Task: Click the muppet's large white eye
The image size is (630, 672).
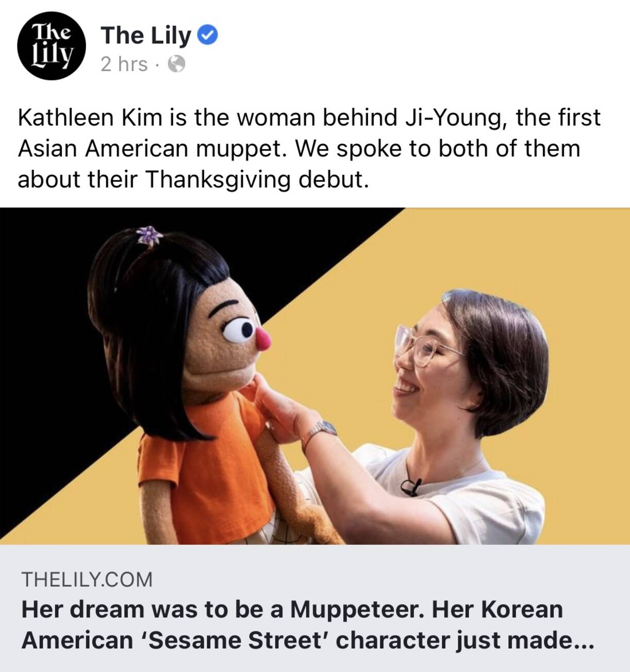Action: point(238,330)
